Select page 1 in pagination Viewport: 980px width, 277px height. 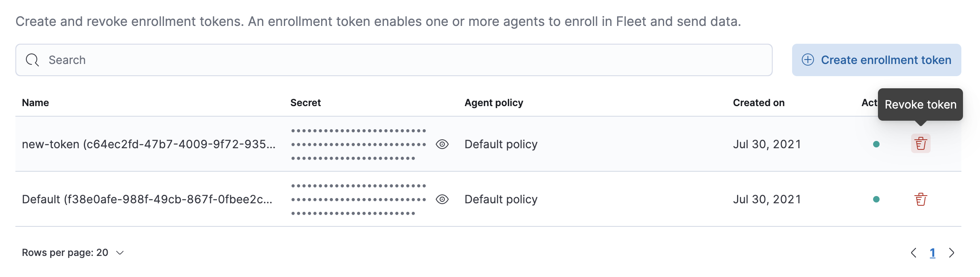tap(933, 252)
